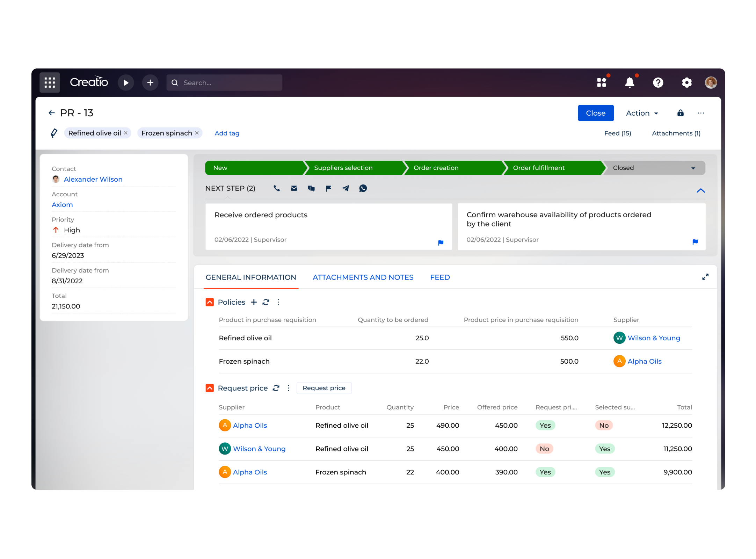
Task: Open the settings gear icon
Action: pos(686,82)
